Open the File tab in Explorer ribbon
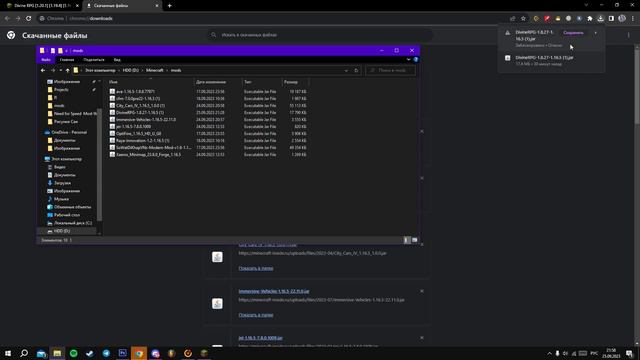640x360 pixels. [46, 60]
